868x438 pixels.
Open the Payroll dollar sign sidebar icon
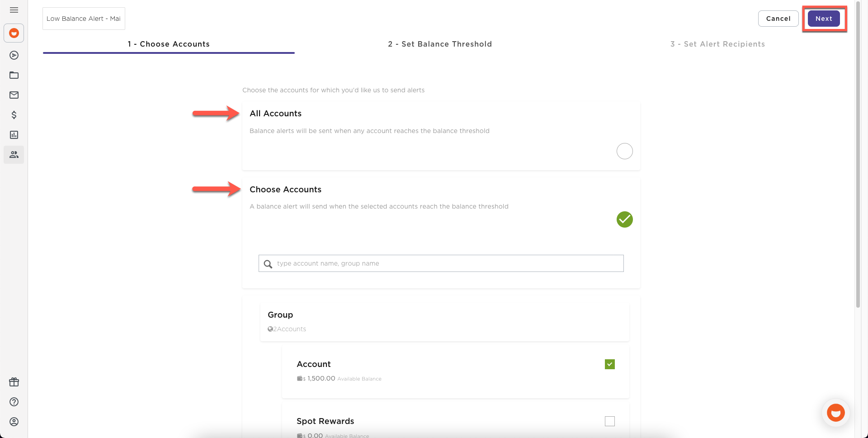[x=14, y=115]
